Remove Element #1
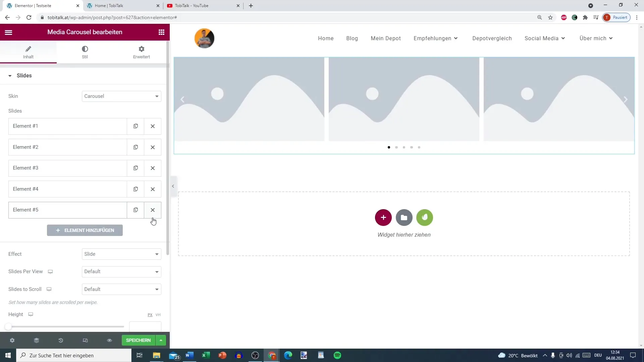The width and height of the screenshot is (644, 362). tap(153, 126)
